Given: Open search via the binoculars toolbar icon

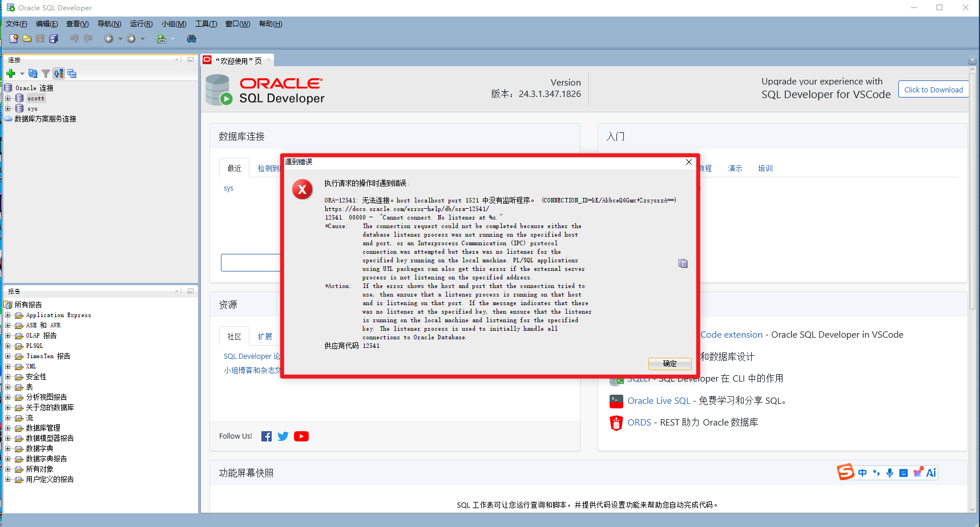Looking at the screenshot, I should point(192,38).
